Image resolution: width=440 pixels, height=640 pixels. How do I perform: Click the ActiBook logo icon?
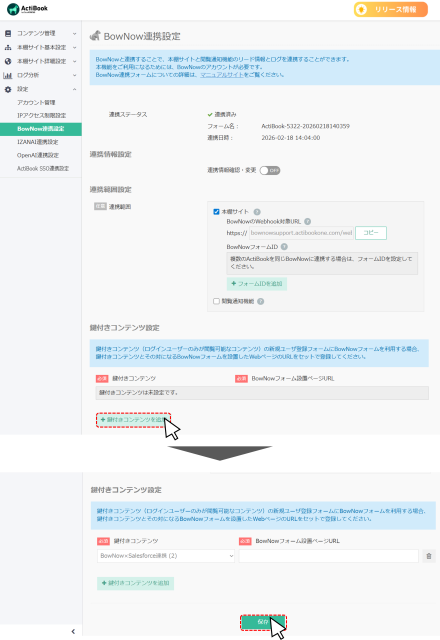(13, 9)
